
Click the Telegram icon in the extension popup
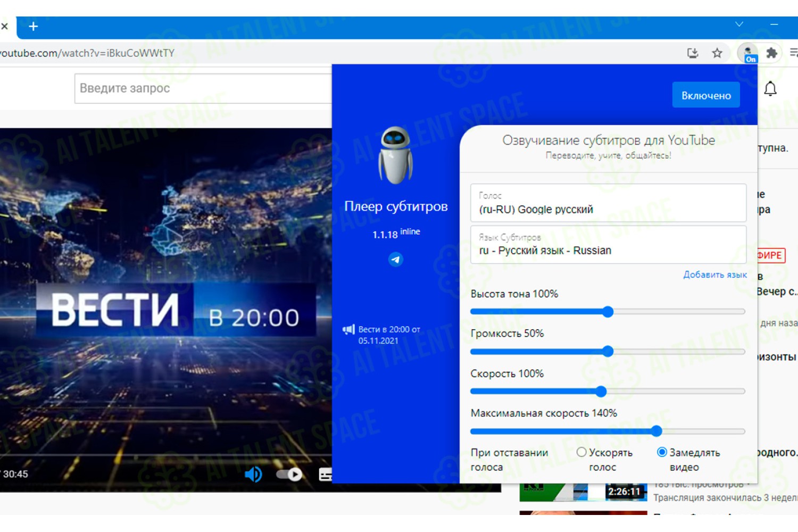pos(395,260)
